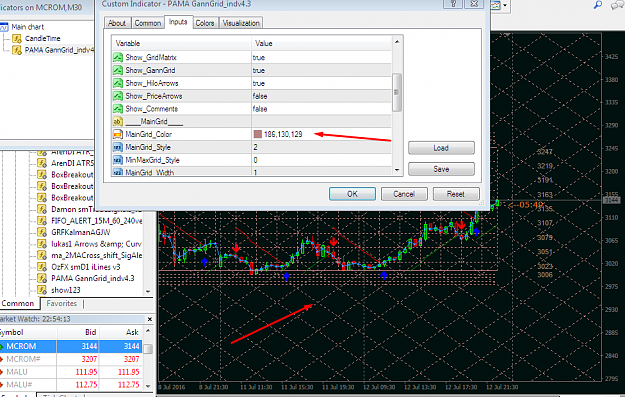Click the inputs list scrollbar down arrow

(x=397, y=170)
